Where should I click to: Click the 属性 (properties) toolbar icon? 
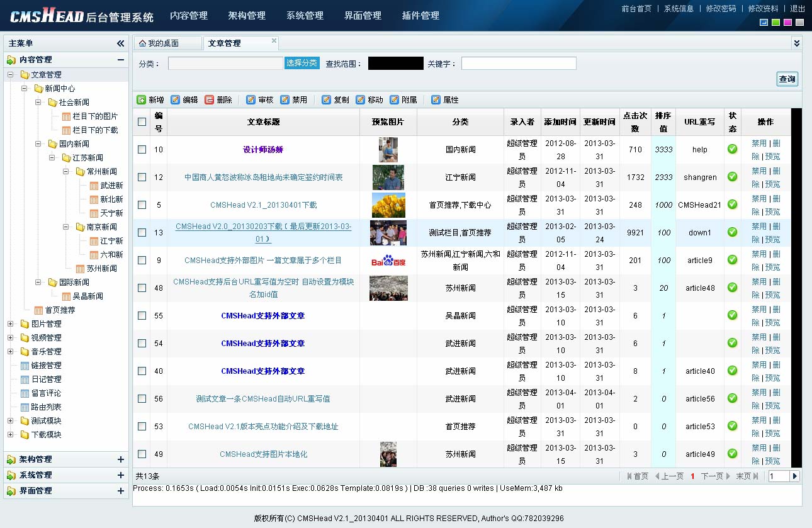tap(436, 100)
